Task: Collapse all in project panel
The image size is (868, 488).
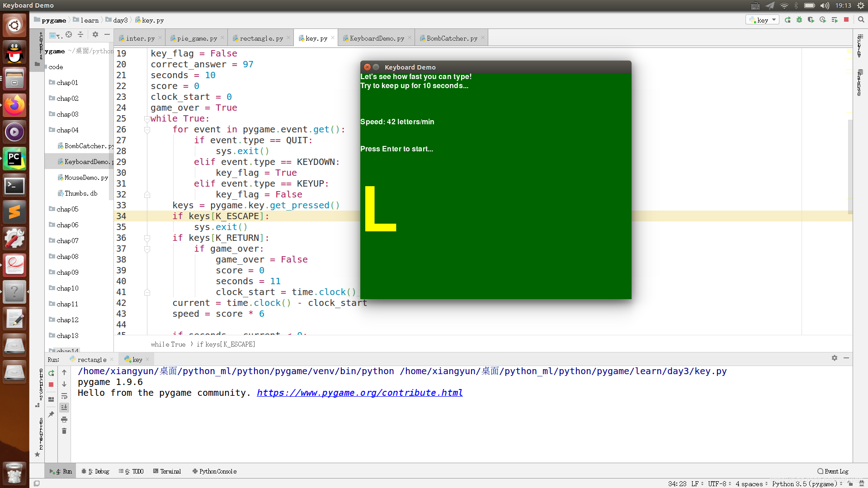Action: [x=80, y=34]
